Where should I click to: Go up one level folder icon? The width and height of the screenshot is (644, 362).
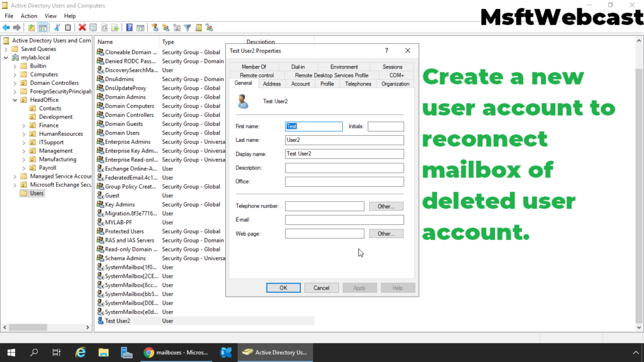(x=31, y=28)
